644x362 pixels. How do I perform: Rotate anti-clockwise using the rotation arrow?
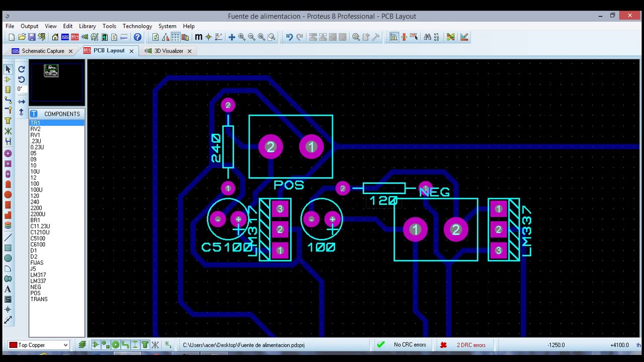click(x=22, y=79)
